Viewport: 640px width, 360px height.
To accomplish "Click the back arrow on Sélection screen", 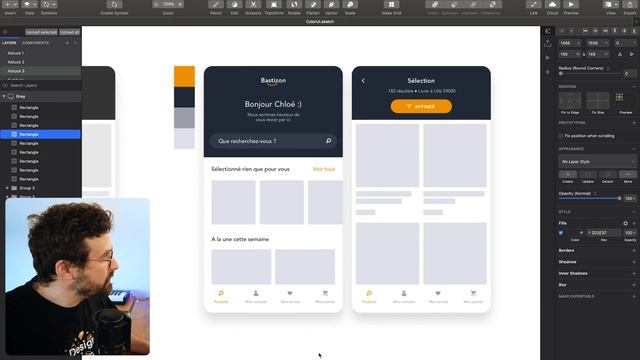I will click(x=363, y=81).
